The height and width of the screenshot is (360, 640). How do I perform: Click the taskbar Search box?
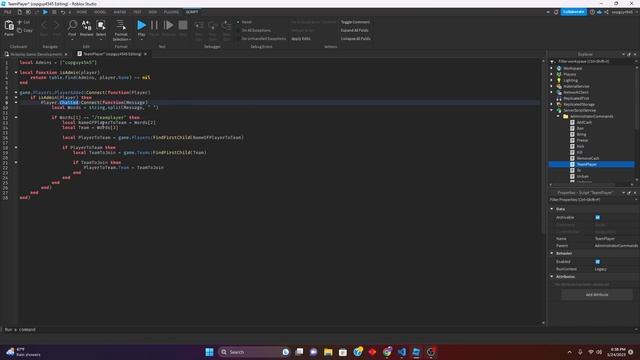pyautogui.click(x=253, y=352)
